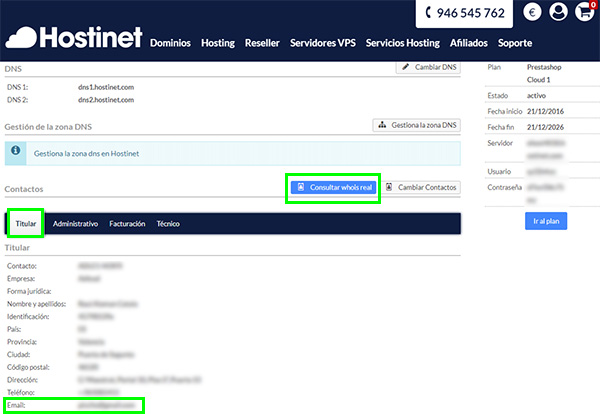This screenshot has height=414, width=600.
Task: Open the Dominios menu
Action: pyautogui.click(x=170, y=43)
